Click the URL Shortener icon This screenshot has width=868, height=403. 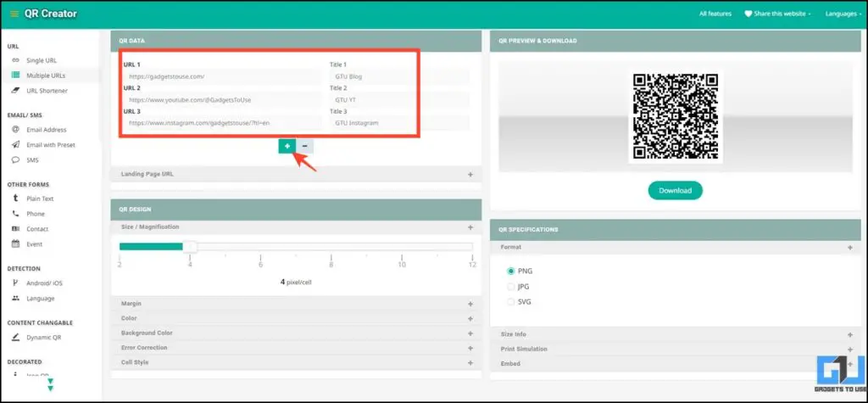tap(15, 90)
